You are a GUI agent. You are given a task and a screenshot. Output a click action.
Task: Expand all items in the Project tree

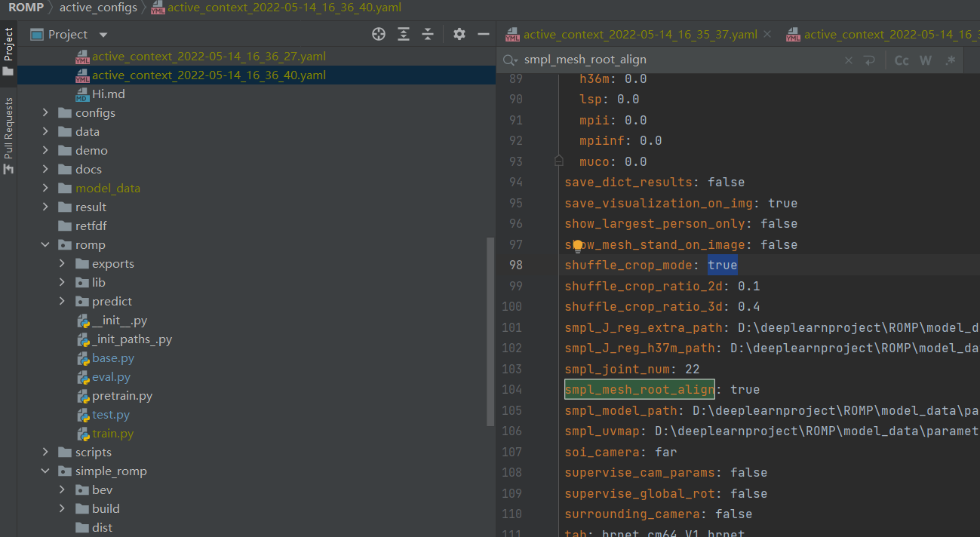tap(403, 34)
